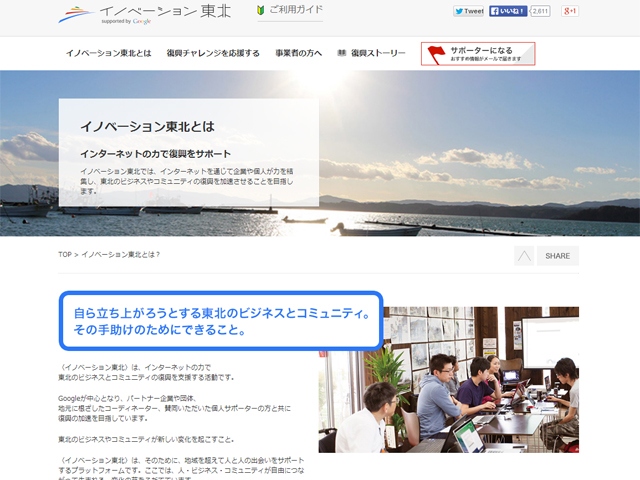Click the イノベーション東北とは hero heading

[147, 127]
